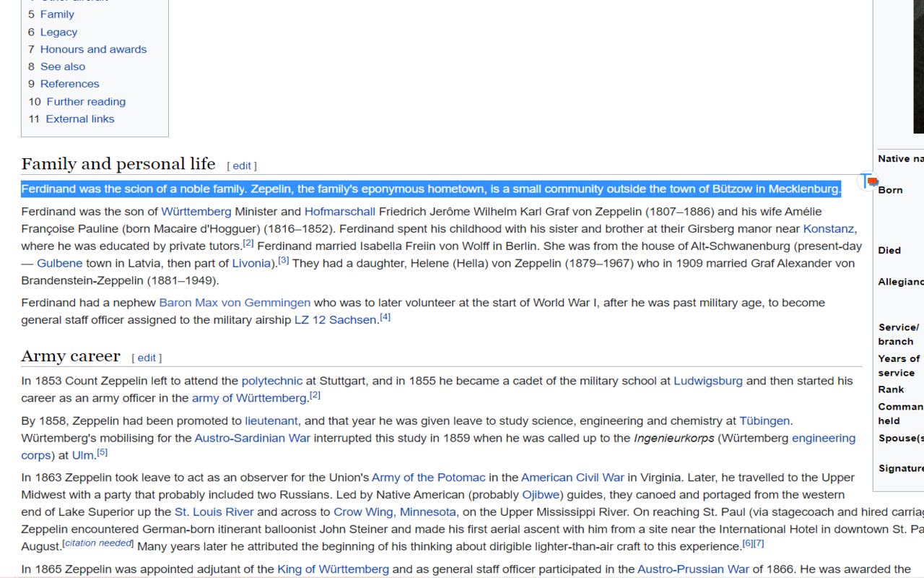Follow the LZ 12 Sachsen link
The image size is (924, 578).
[x=335, y=320]
